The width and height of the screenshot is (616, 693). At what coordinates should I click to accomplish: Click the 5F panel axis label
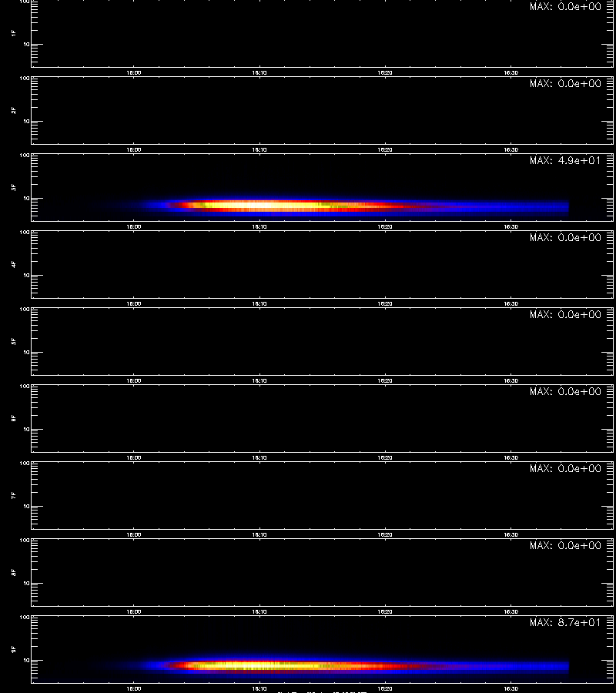(14, 341)
